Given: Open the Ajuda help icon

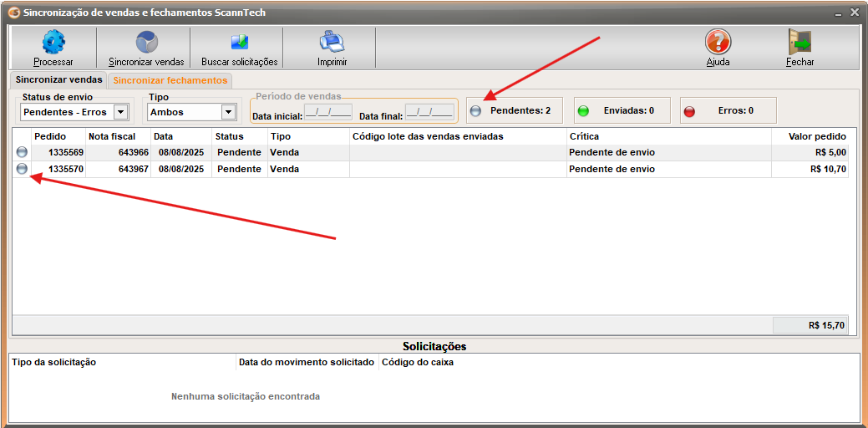Looking at the screenshot, I should coord(718,42).
